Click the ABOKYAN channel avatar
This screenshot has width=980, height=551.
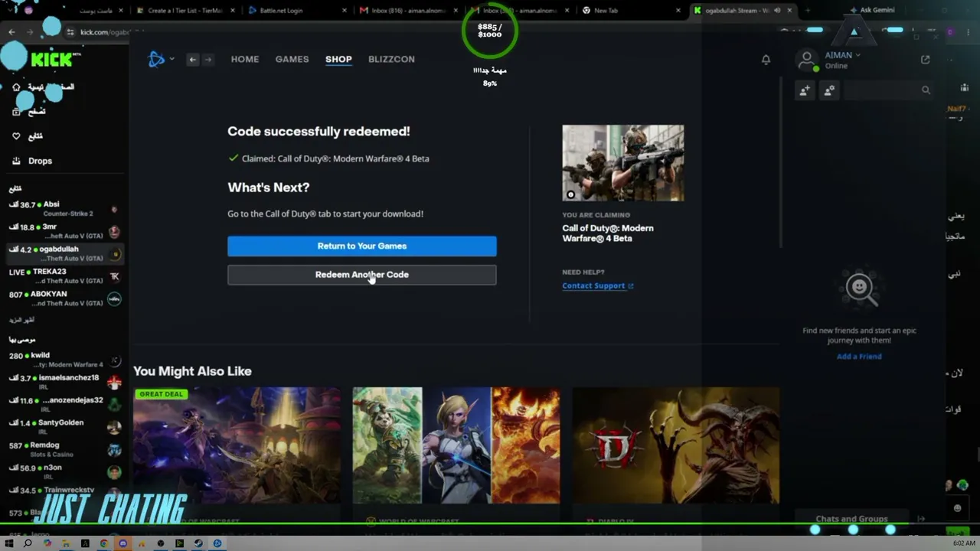[x=114, y=299]
